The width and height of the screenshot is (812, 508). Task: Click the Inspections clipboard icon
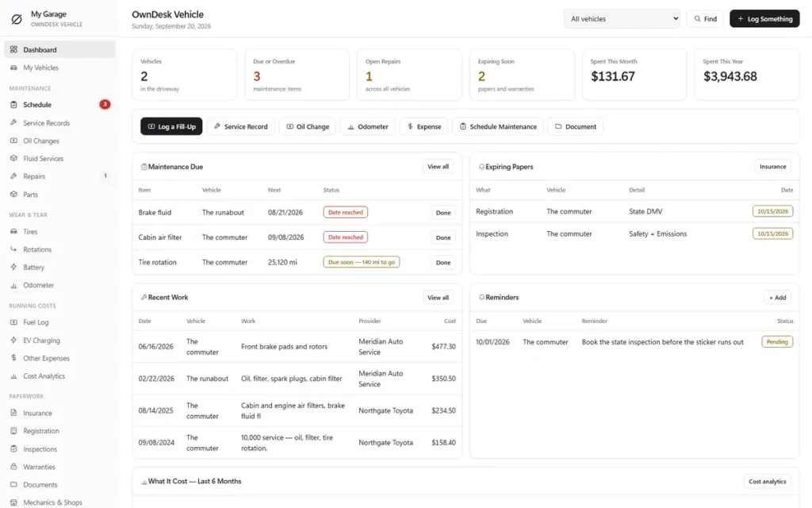[13, 449]
